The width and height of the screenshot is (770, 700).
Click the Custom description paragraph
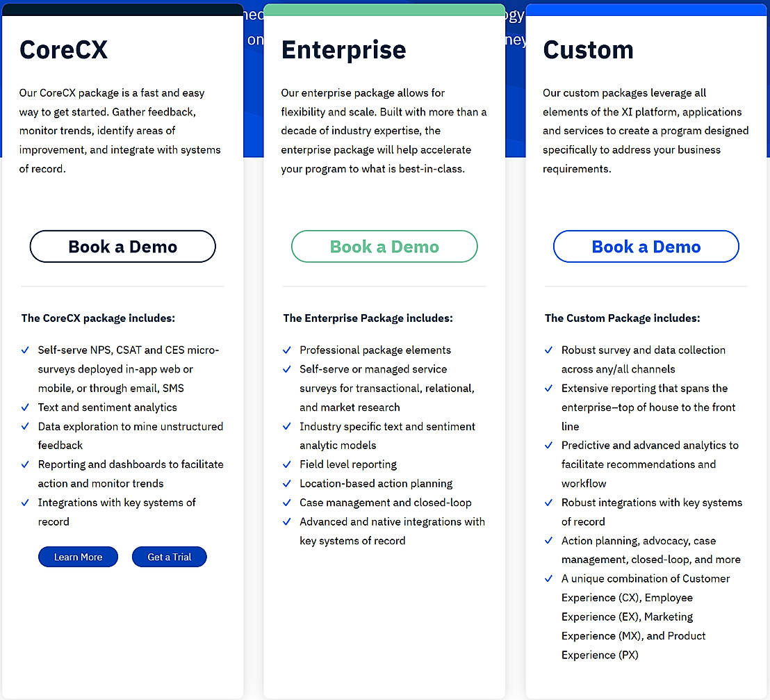pos(646,131)
